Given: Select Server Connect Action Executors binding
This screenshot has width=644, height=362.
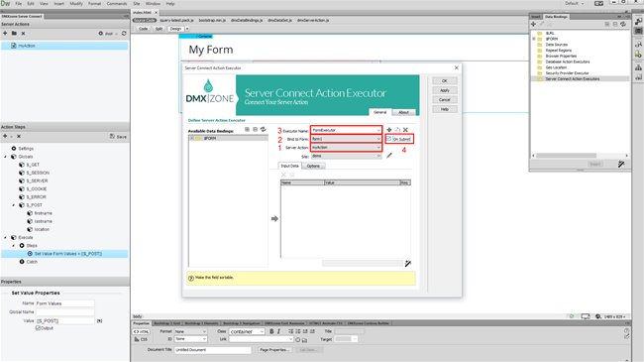Looking at the screenshot, I should coord(573,79).
